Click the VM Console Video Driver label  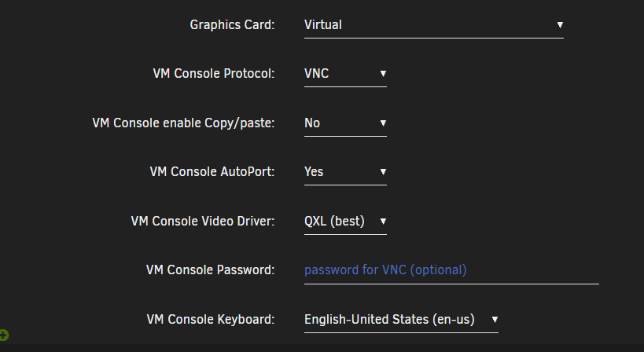pos(203,222)
